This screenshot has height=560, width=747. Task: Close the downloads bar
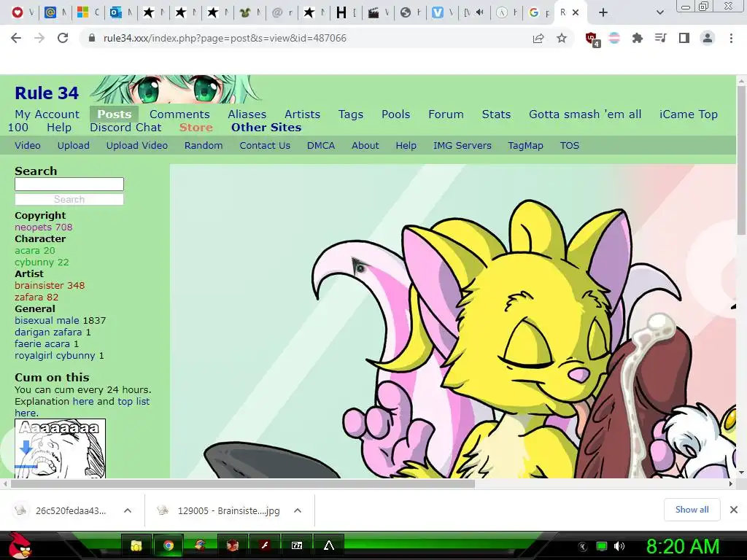tap(734, 510)
